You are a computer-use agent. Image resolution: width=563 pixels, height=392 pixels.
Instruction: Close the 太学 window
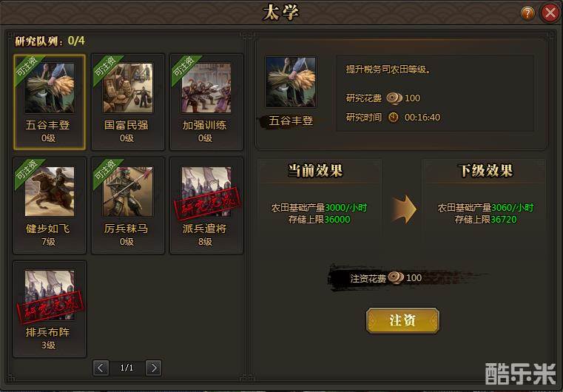click(x=550, y=13)
